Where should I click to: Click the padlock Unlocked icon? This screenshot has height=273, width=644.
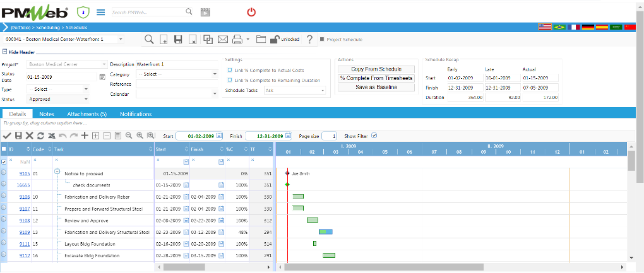point(275,39)
